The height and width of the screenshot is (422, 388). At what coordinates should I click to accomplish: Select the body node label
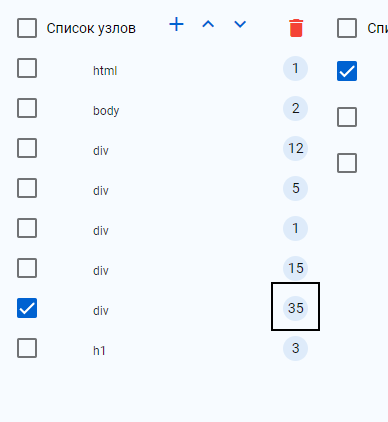tap(106, 111)
